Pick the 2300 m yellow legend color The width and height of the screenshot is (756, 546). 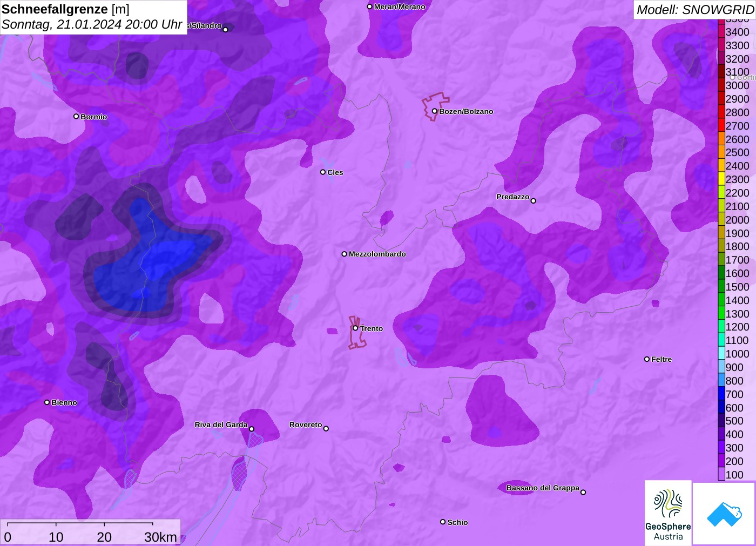pos(721,179)
